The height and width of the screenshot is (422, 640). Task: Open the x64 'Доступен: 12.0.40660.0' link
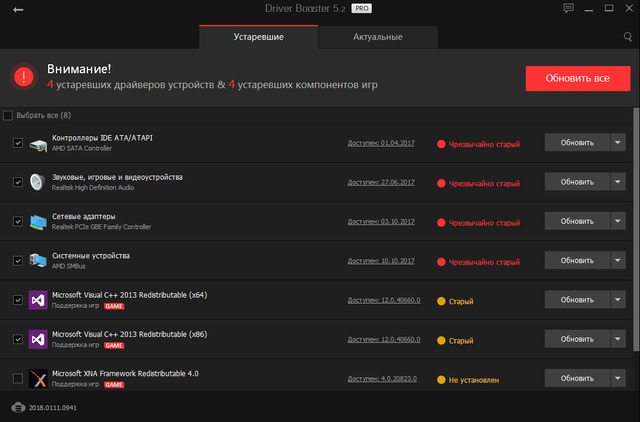[x=384, y=300]
